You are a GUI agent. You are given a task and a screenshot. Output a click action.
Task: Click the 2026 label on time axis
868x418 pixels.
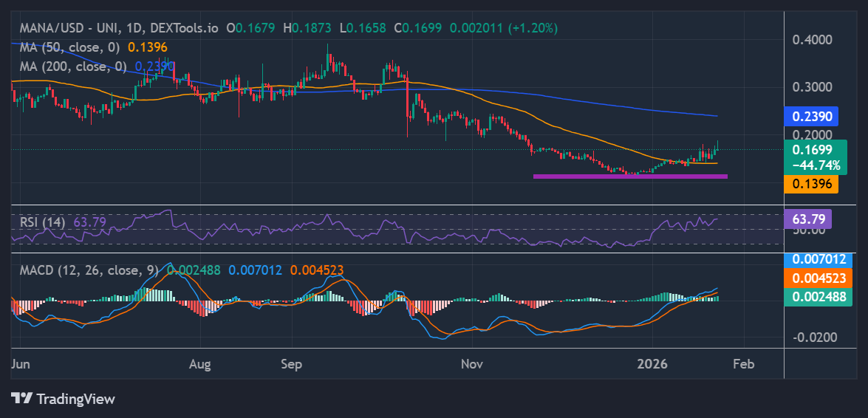click(x=652, y=364)
